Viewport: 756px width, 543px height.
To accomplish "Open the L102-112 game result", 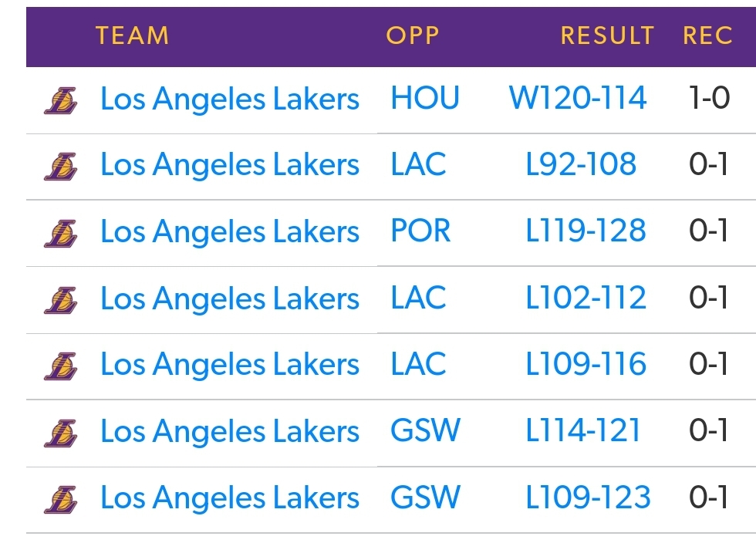I will pos(586,298).
